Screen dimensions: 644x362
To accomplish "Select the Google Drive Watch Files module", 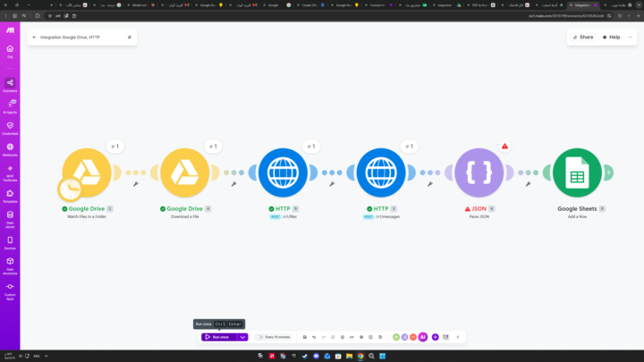I will [x=87, y=173].
